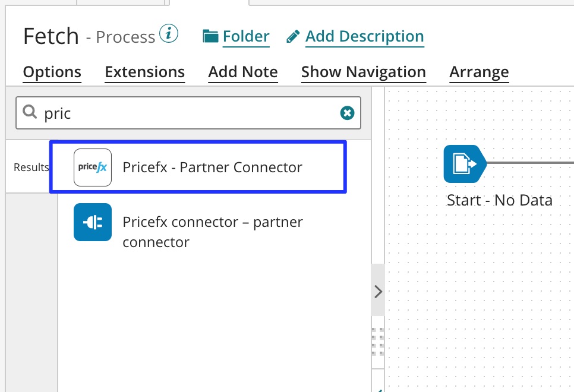Clear the search using the x icon

347,112
